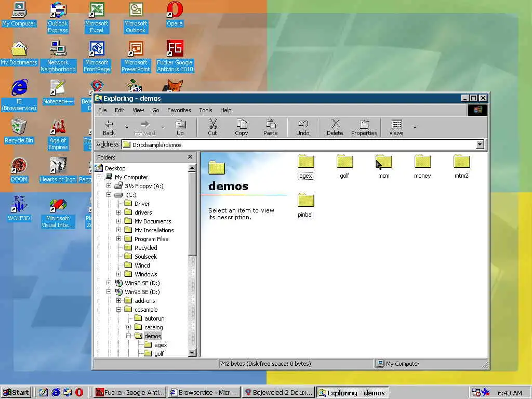Cut the selected item via toolbar
This screenshot has height=399, width=532.
click(212, 128)
